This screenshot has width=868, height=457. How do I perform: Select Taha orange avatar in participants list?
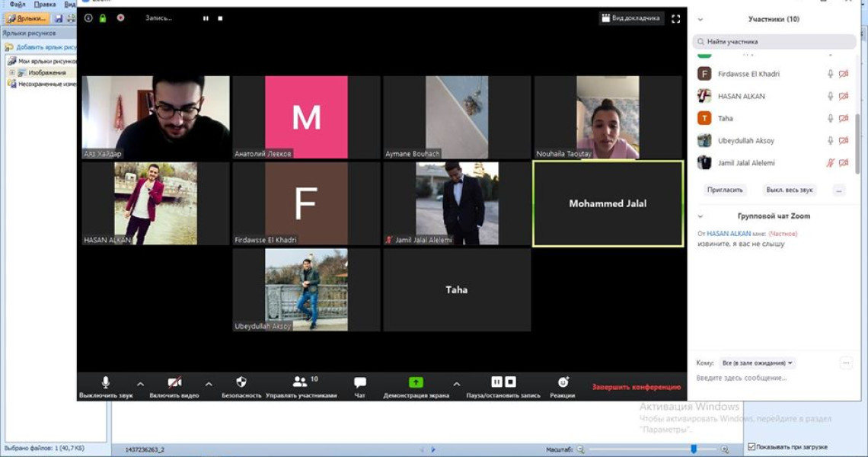[x=704, y=118]
